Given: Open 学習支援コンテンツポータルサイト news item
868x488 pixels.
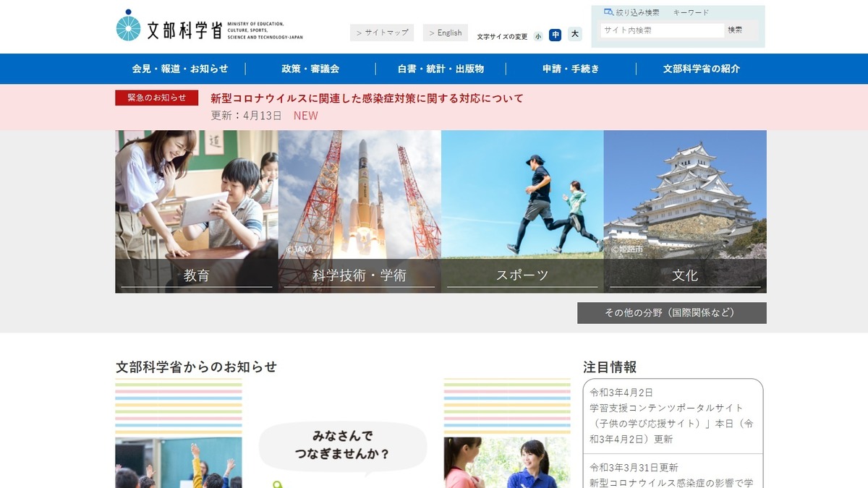Looking at the screenshot, I should 673,416.
